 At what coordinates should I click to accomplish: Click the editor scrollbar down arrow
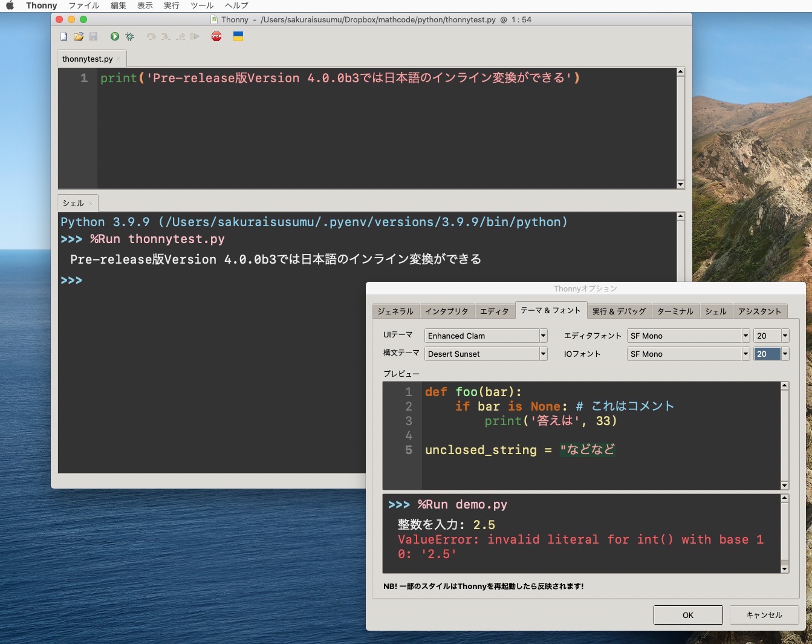[x=681, y=184]
